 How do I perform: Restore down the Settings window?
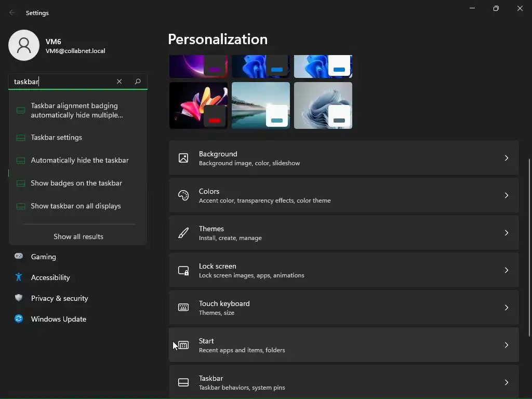pyautogui.click(x=496, y=8)
